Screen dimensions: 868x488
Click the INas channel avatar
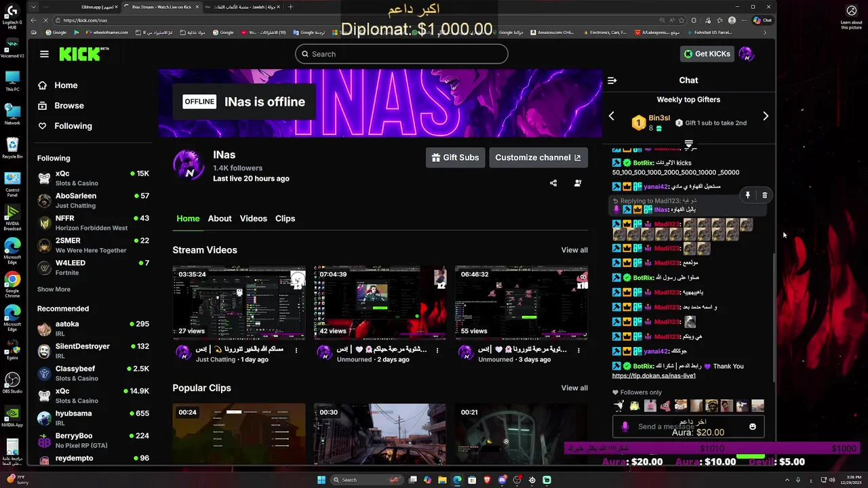point(189,163)
